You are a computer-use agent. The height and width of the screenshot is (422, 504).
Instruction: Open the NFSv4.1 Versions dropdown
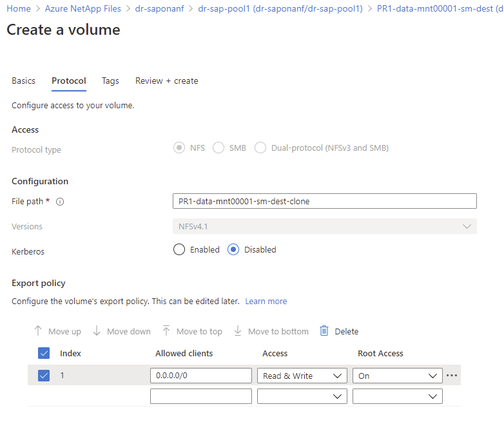pos(325,226)
